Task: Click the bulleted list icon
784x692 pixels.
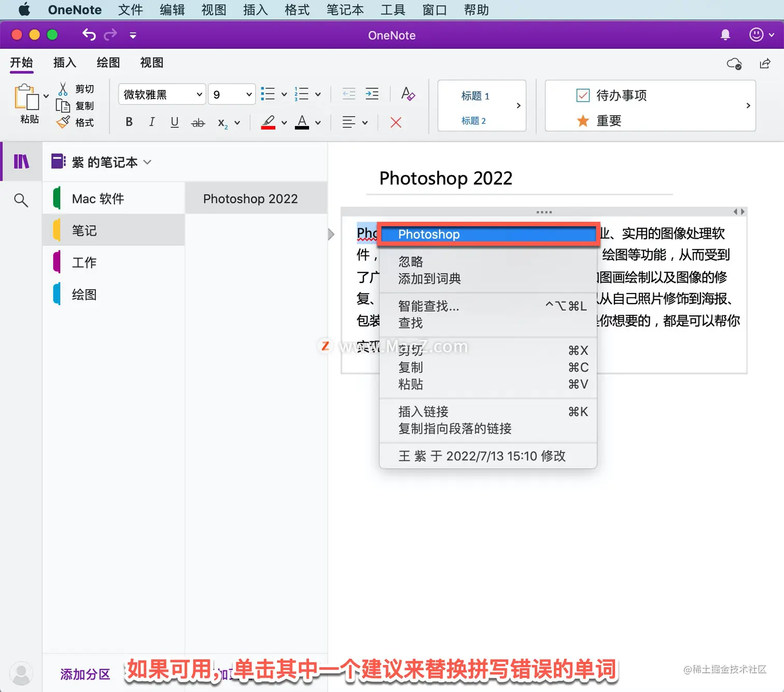Action: point(268,94)
